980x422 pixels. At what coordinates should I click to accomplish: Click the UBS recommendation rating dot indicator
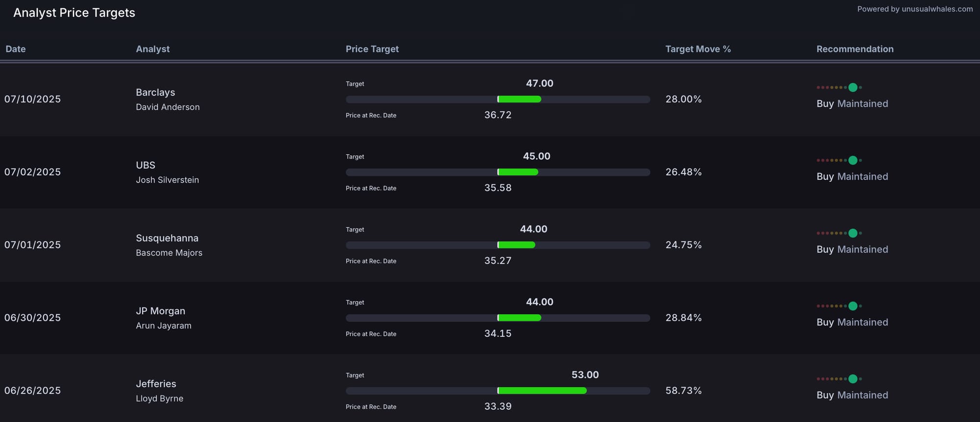(839, 161)
